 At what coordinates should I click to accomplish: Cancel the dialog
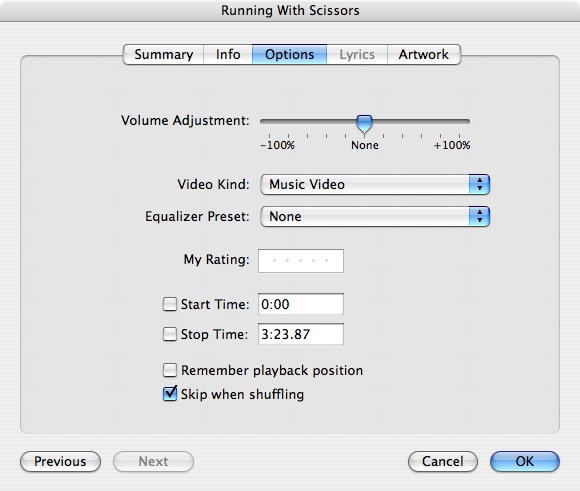point(443,461)
